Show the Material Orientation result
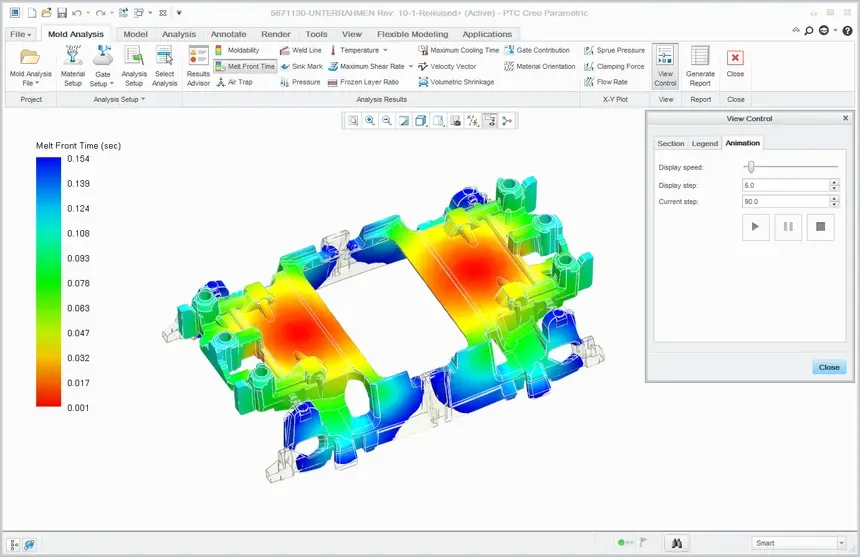The height and width of the screenshot is (557, 860). [540, 66]
